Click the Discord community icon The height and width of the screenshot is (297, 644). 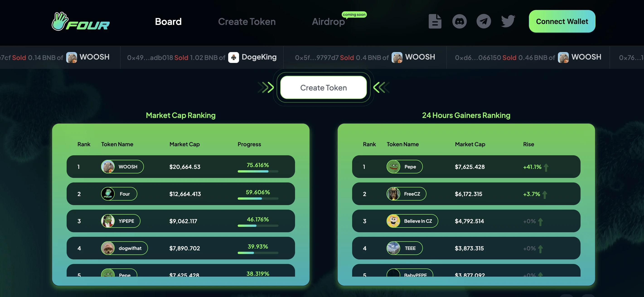coord(459,21)
